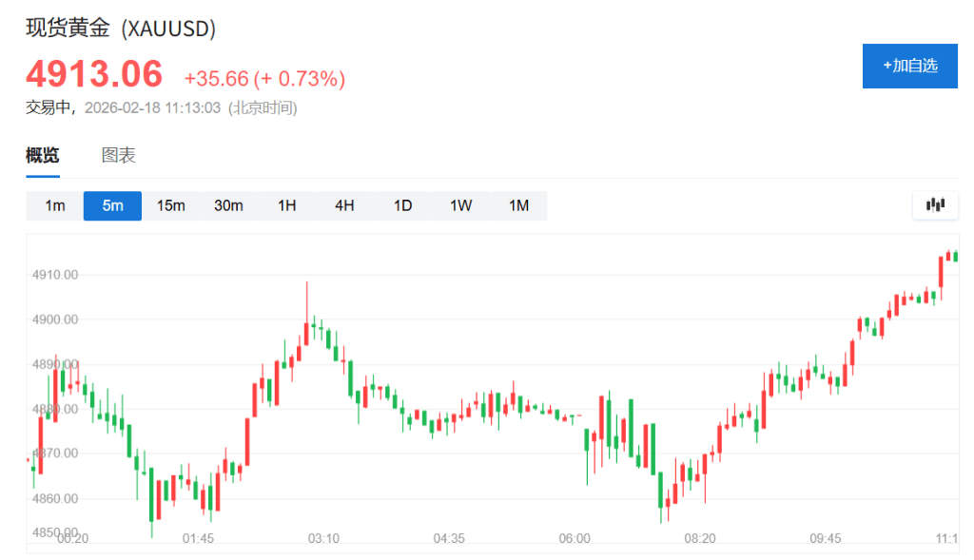
Task: Open the 图表 tab
Action: point(119,155)
